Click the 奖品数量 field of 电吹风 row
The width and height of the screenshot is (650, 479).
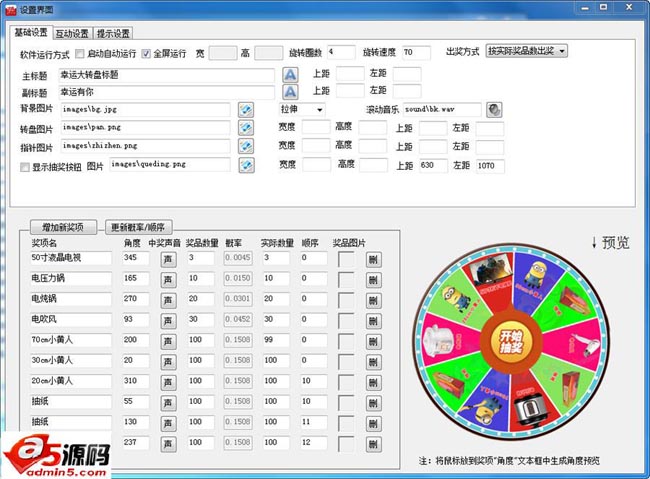pyautogui.click(x=201, y=319)
